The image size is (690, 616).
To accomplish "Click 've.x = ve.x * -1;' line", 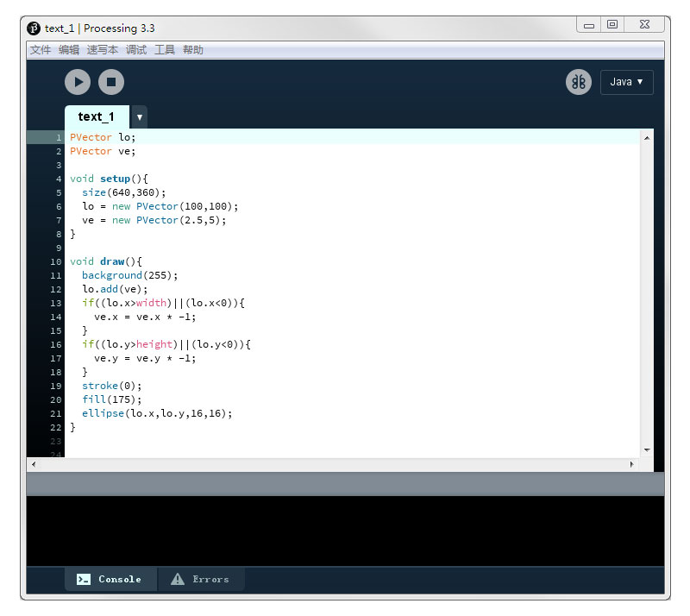I will (x=145, y=317).
